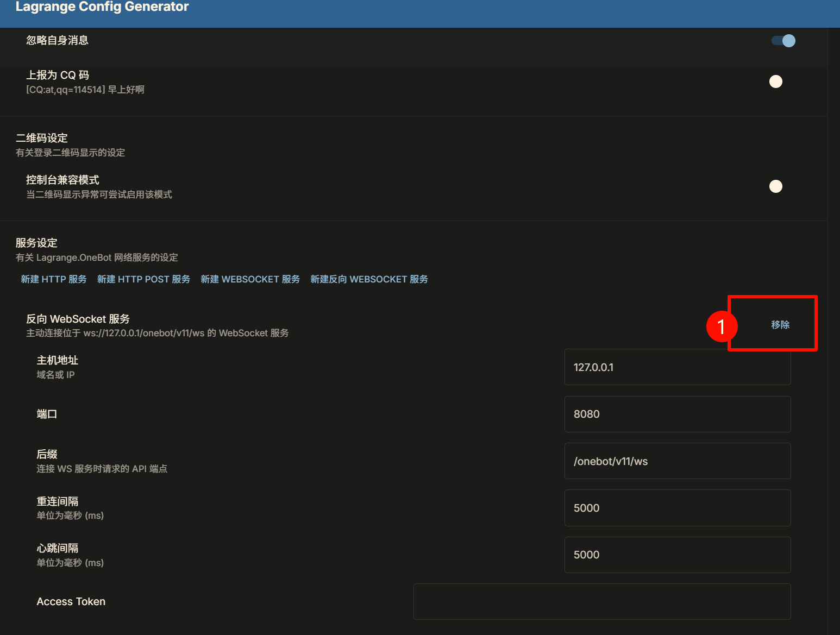840x635 pixels.
Task: Click 新建 HTTP POST 服务 link
Action: [143, 279]
